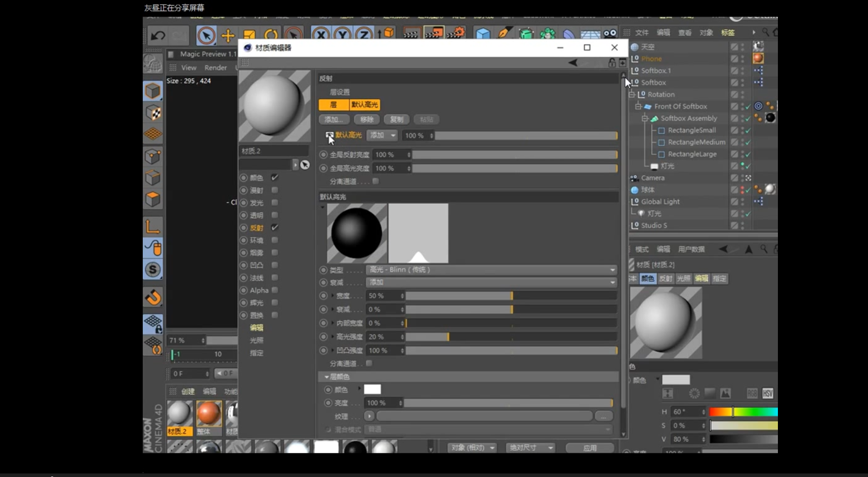Enable the 漫射 channel checkbox
Image resolution: width=868 pixels, height=477 pixels.
[275, 190]
